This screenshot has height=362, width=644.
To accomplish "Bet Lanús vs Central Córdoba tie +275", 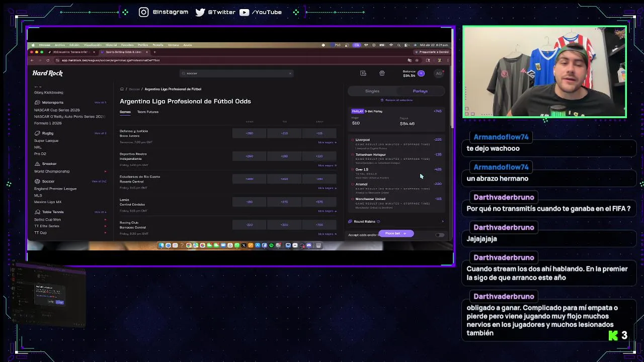I will click(x=284, y=202).
